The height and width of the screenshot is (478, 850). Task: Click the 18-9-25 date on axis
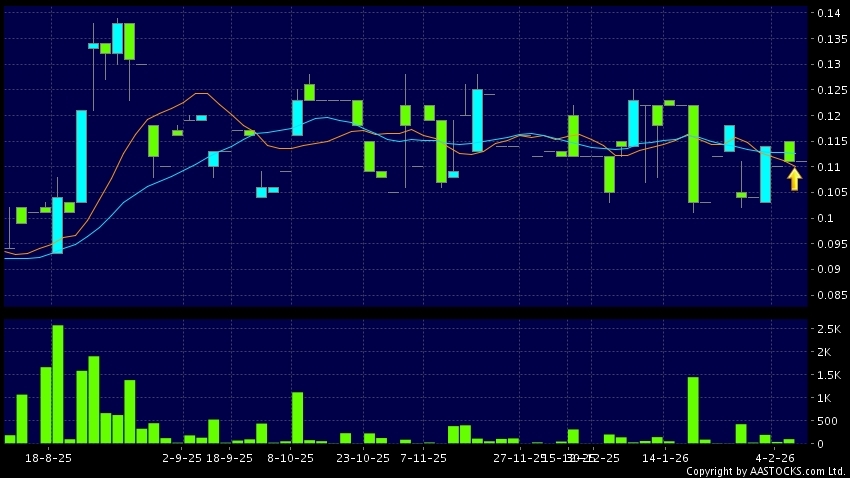[230, 457]
